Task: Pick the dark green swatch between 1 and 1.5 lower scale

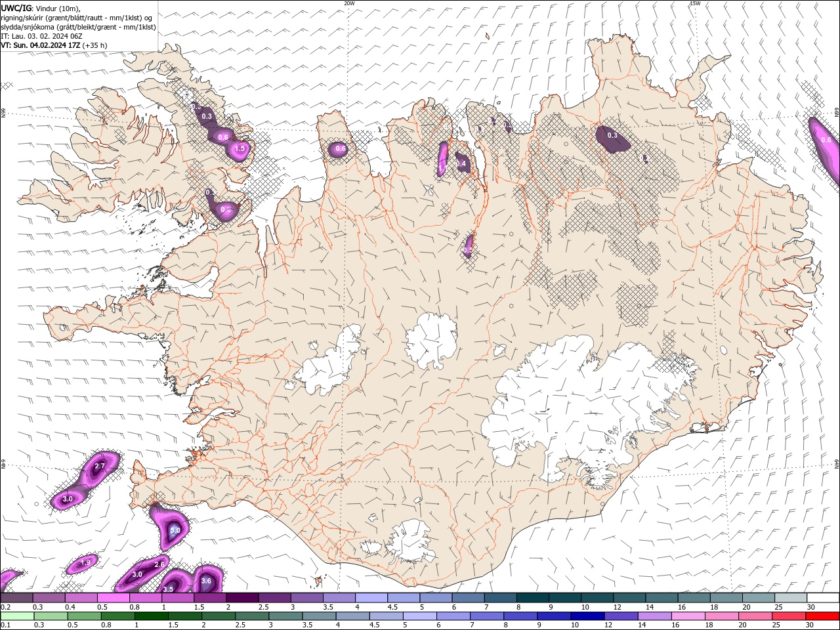Action: tap(150, 616)
